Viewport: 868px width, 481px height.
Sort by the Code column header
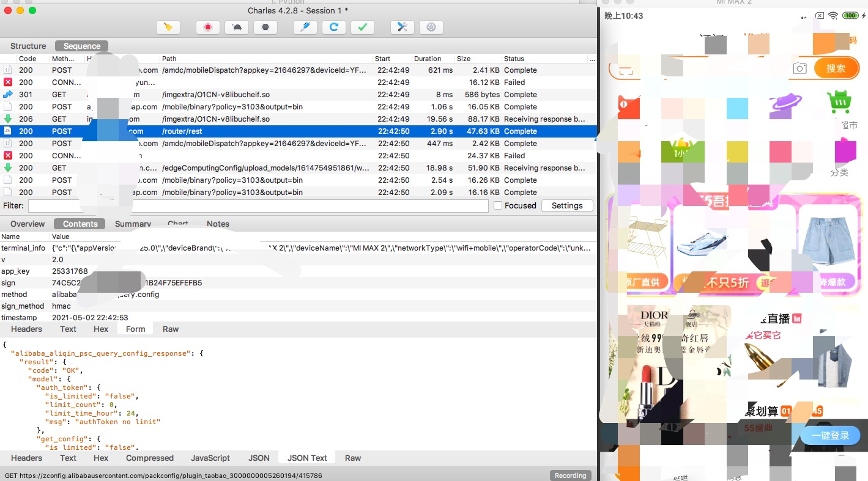click(x=32, y=59)
